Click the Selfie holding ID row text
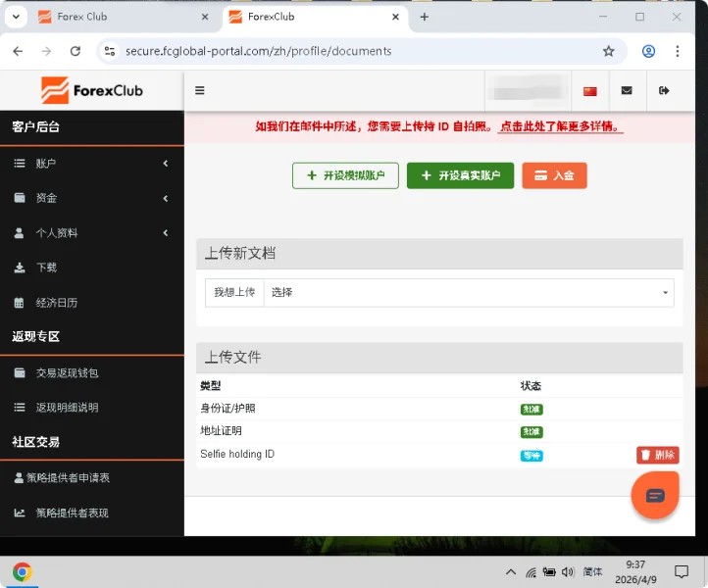708x588 pixels. pyautogui.click(x=237, y=454)
